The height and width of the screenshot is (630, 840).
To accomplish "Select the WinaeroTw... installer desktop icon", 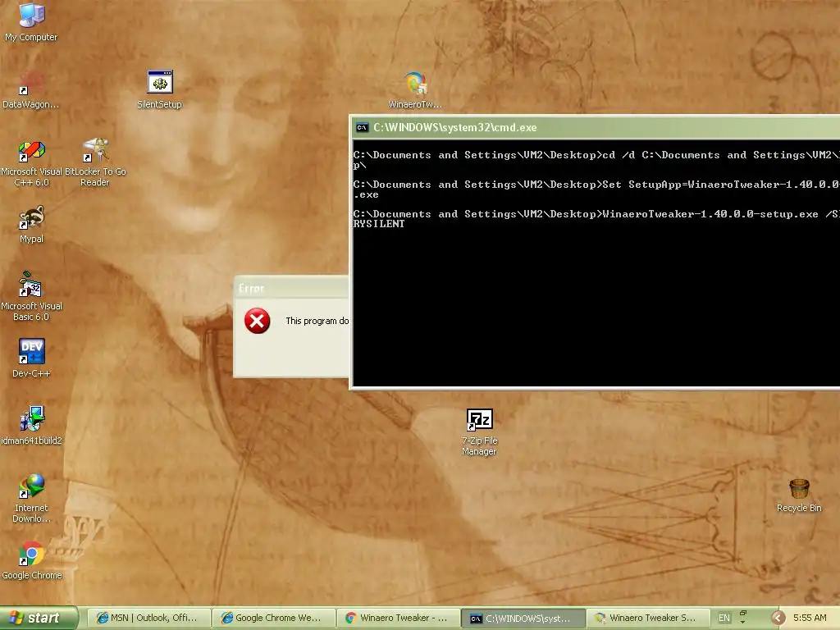I will click(415, 89).
